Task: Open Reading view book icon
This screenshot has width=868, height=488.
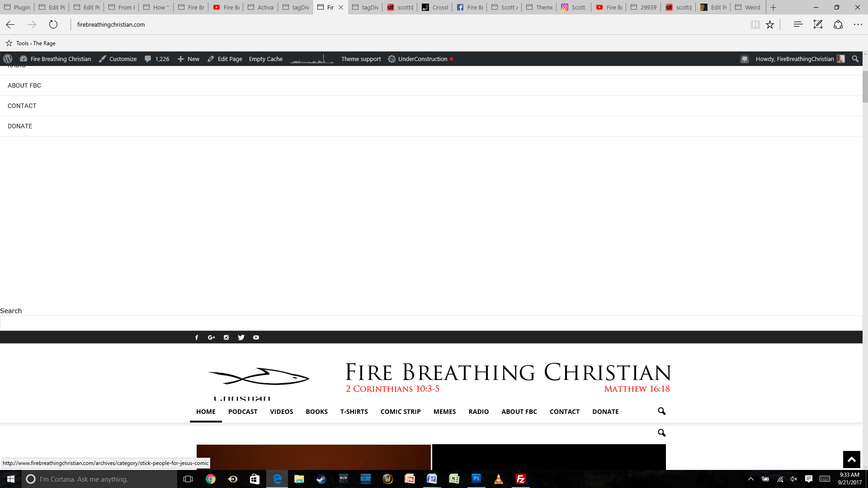Action: [x=755, y=24]
